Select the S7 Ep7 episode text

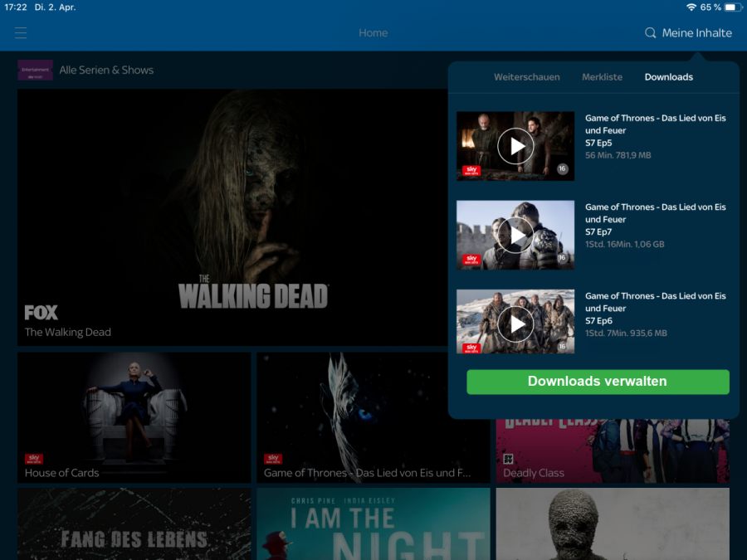point(598,232)
